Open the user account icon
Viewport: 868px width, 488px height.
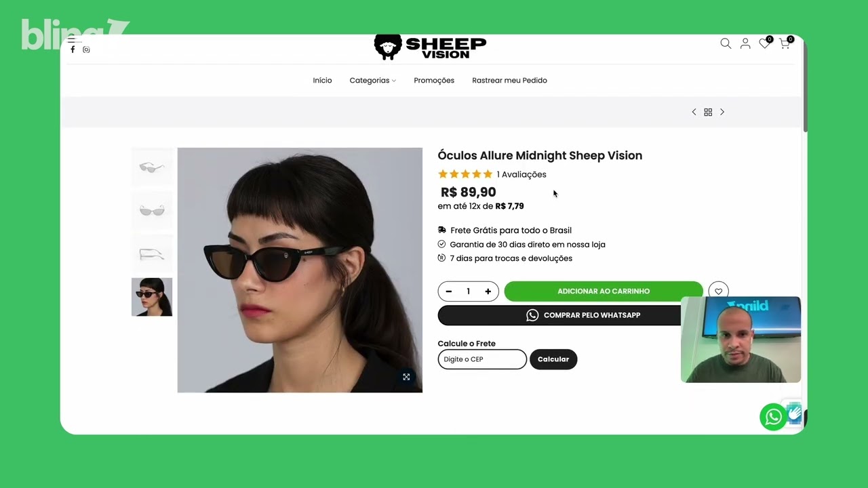click(x=745, y=43)
